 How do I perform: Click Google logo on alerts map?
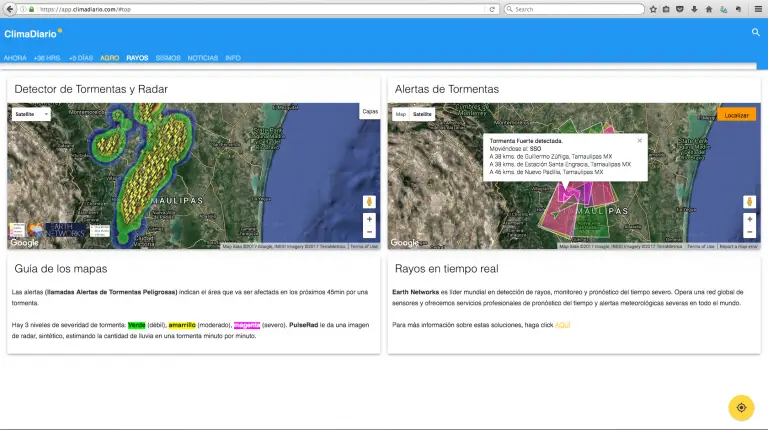405,242
